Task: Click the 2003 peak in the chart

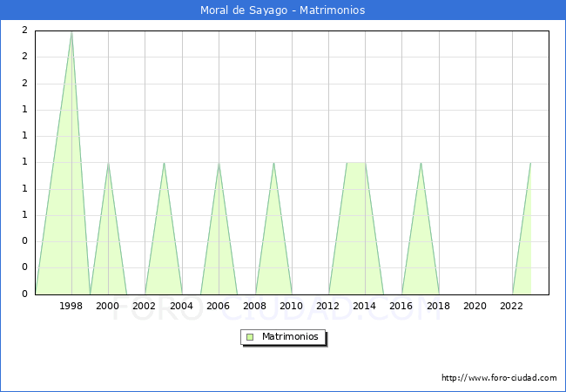Action: (164, 163)
